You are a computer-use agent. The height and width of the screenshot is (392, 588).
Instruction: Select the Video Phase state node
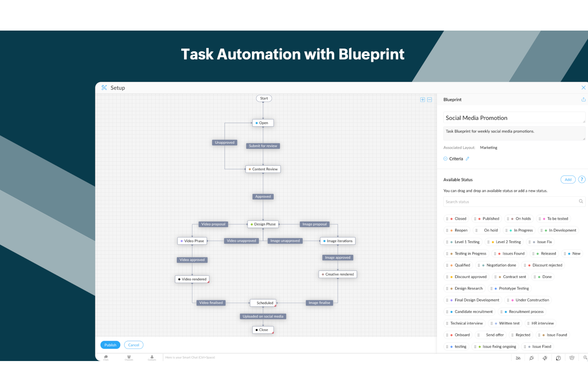[192, 241]
